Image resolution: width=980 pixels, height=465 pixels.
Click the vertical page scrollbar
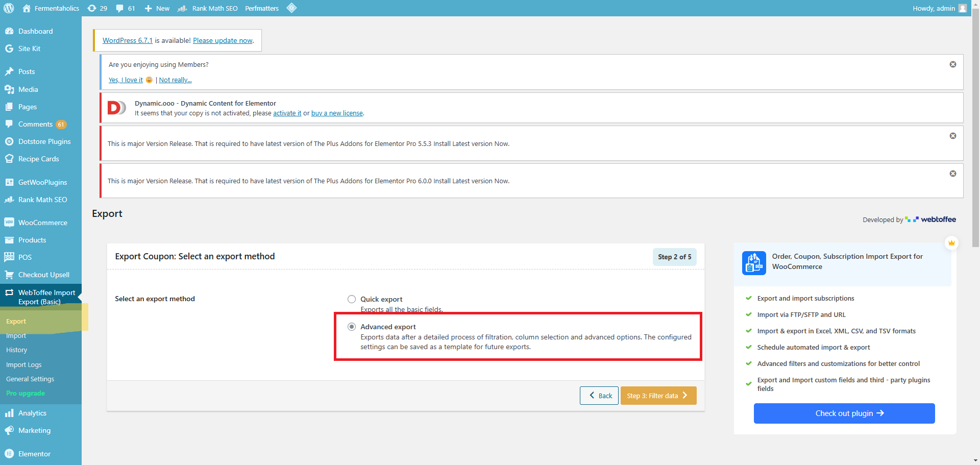(976, 128)
